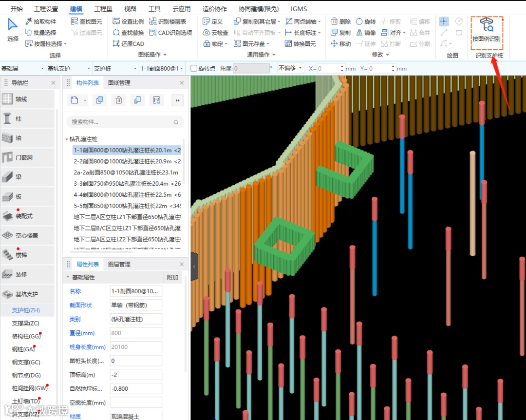Viewport: 526px width, 420px height.
Task: Increase the Y offset stepper
Action: 393,66
